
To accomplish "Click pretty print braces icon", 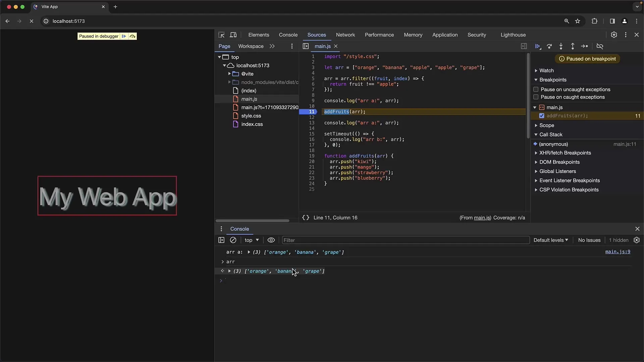I will tap(306, 218).
